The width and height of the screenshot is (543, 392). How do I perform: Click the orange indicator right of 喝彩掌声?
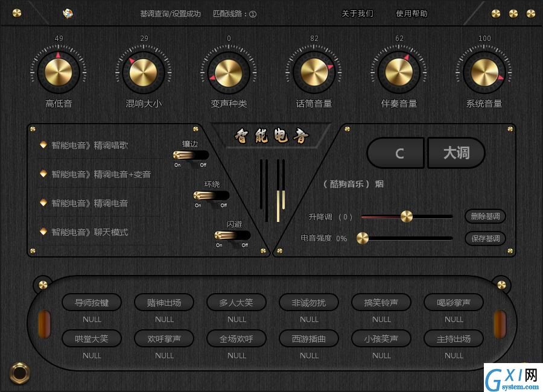(x=500, y=324)
